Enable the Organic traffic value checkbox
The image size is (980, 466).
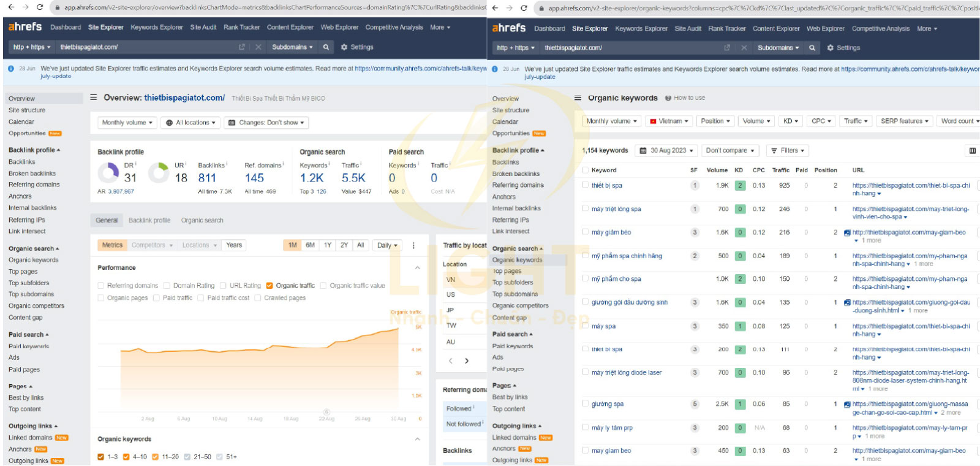point(323,286)
